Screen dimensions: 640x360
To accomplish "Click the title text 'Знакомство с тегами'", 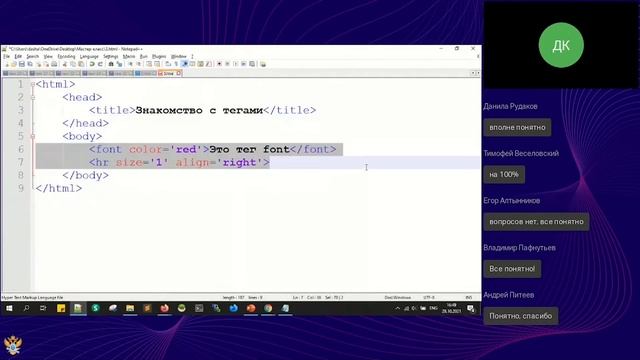I will 199,110.
